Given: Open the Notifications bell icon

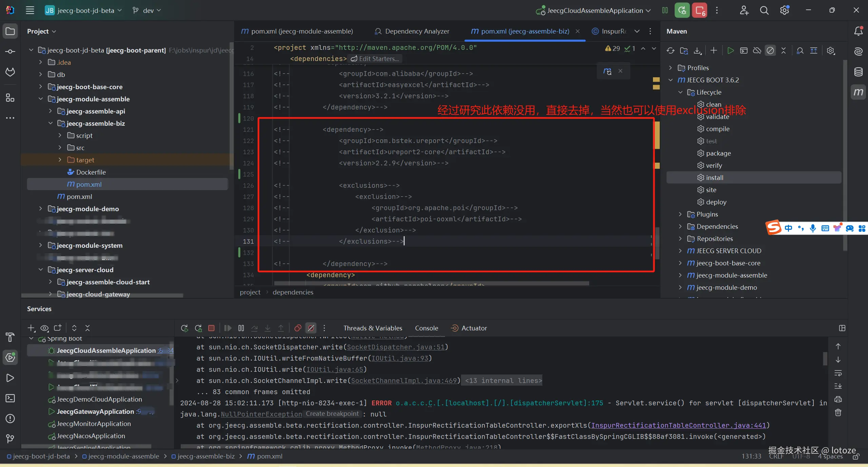Looking at the screenshot, I should point(858,31).
